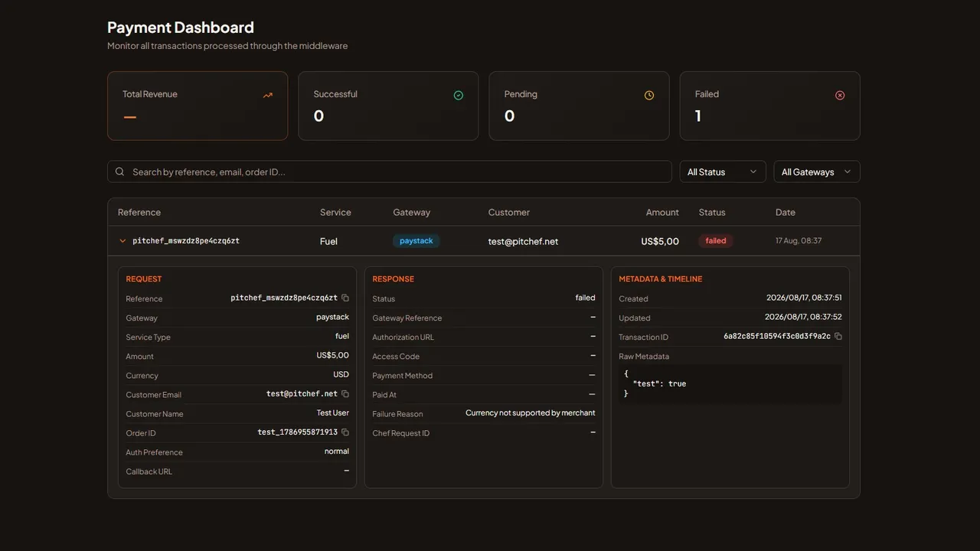Copy the Transaction ID value
Viewport: 980px width, 551px height.
click(838, 336)
